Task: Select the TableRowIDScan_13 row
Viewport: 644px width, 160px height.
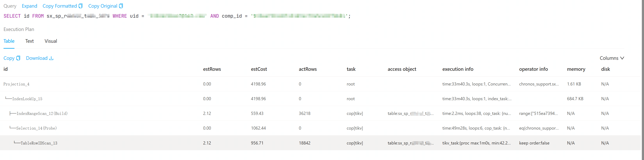Action: coord(39,143)
